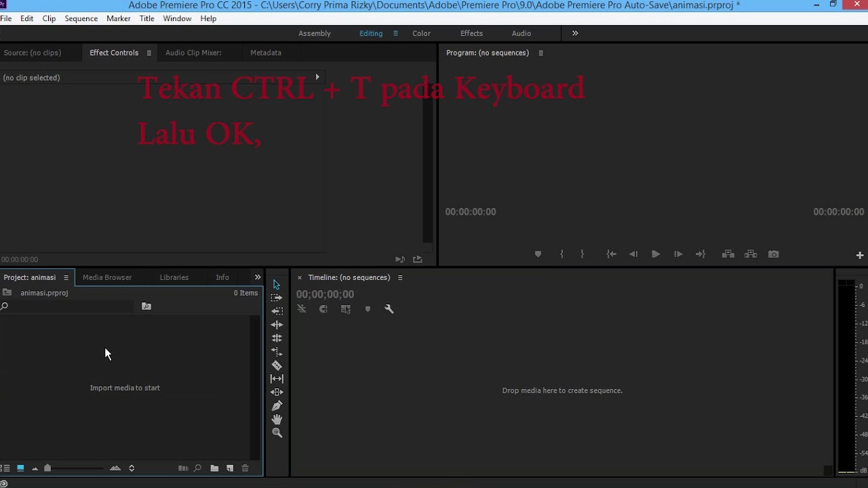Select the Pen tool
This screenshot has width=868, height=488.
[x=277, y=406]
